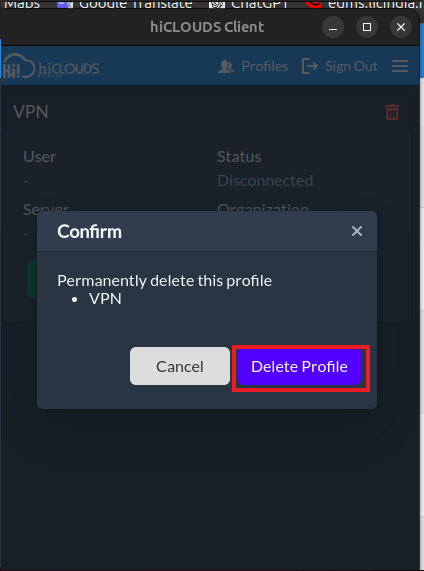Click the Profiles people icon
Viewport: 424px width, 571px height.
click(x=225, y=67)
